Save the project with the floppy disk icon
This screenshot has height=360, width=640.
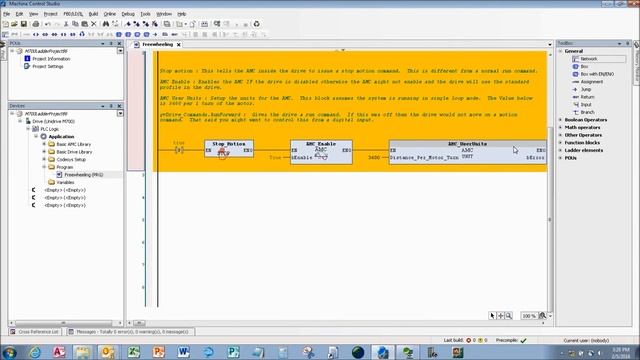pos(24,24)
